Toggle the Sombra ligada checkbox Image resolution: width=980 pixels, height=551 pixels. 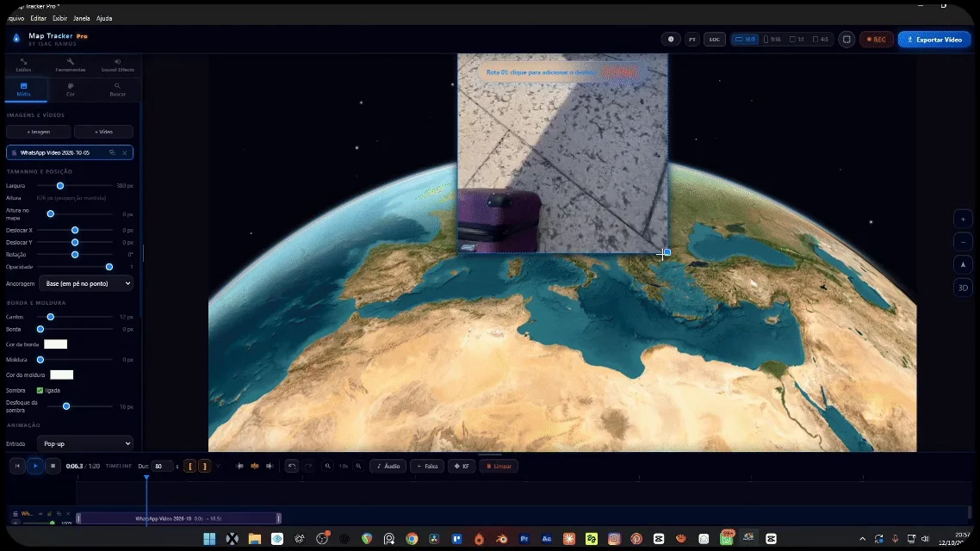point(40,391)
